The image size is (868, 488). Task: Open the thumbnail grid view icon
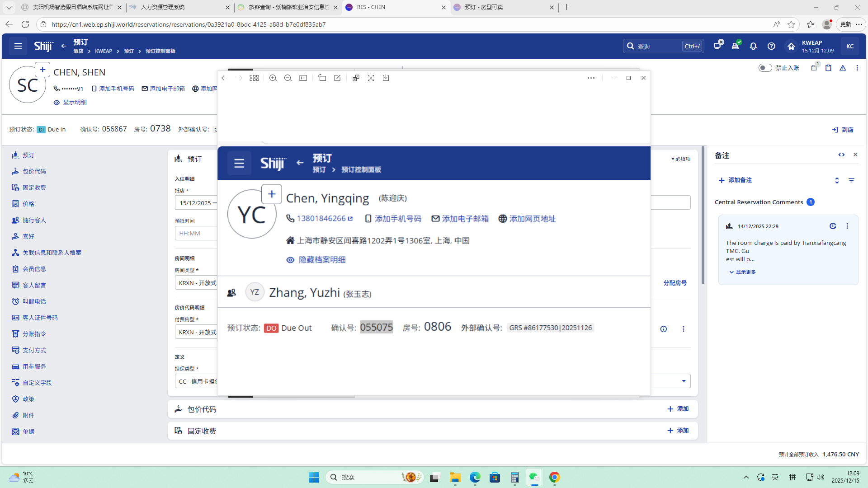(x=254, y=78)
